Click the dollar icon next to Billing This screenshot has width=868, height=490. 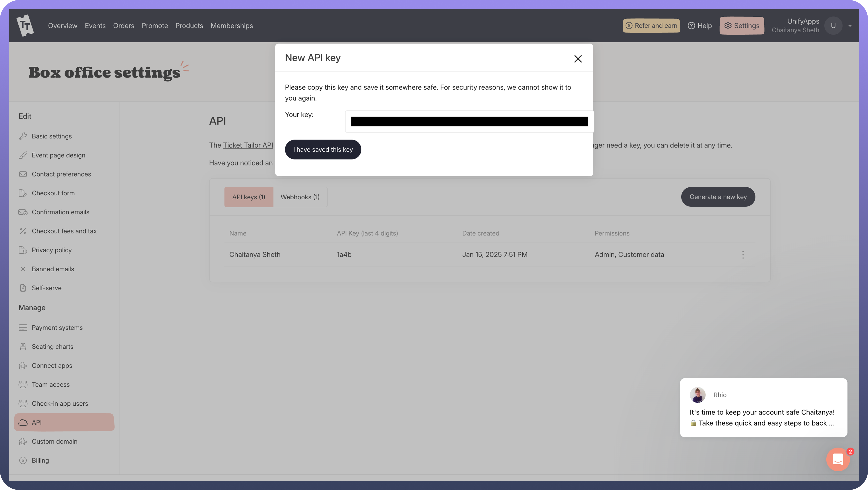[x=23, y=460]
